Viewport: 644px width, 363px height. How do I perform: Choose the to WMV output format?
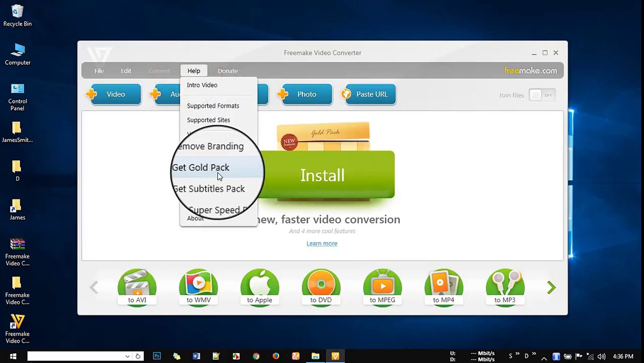[x=199, y=287]
